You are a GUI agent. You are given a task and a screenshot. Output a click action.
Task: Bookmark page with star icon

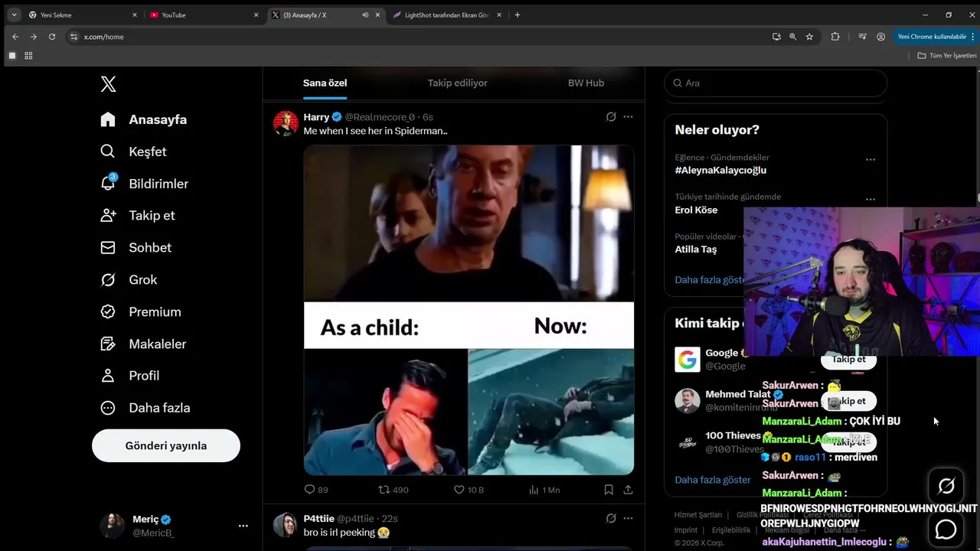click(x=809, y=37)
